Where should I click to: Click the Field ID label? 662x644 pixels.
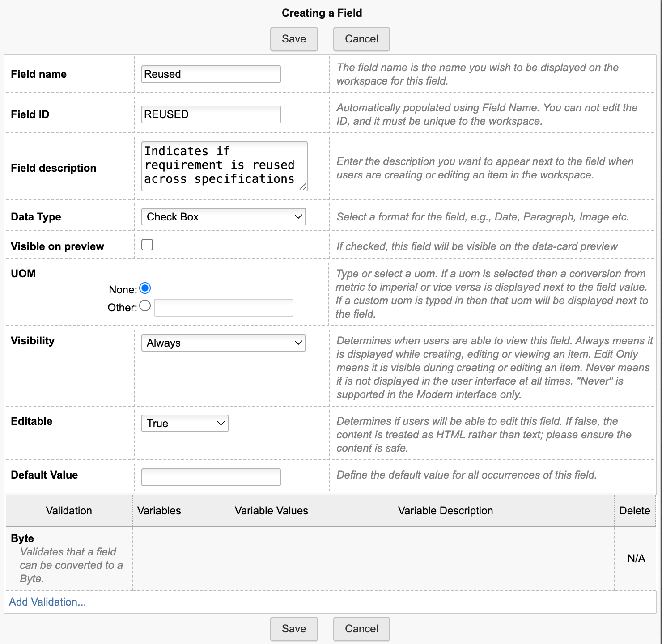click(30, 114)
